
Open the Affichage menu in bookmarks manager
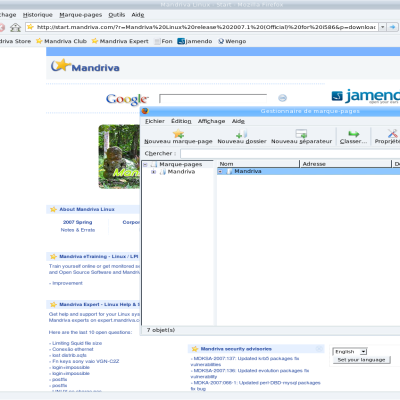click(x=211, y=121)
